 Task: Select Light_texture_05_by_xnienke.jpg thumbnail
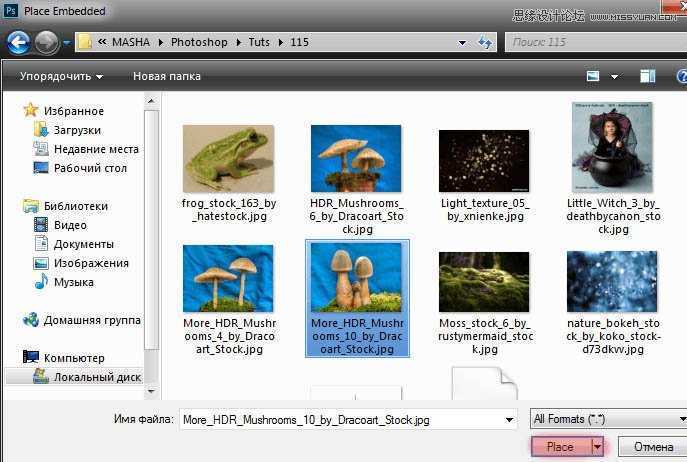coord(484,161)
